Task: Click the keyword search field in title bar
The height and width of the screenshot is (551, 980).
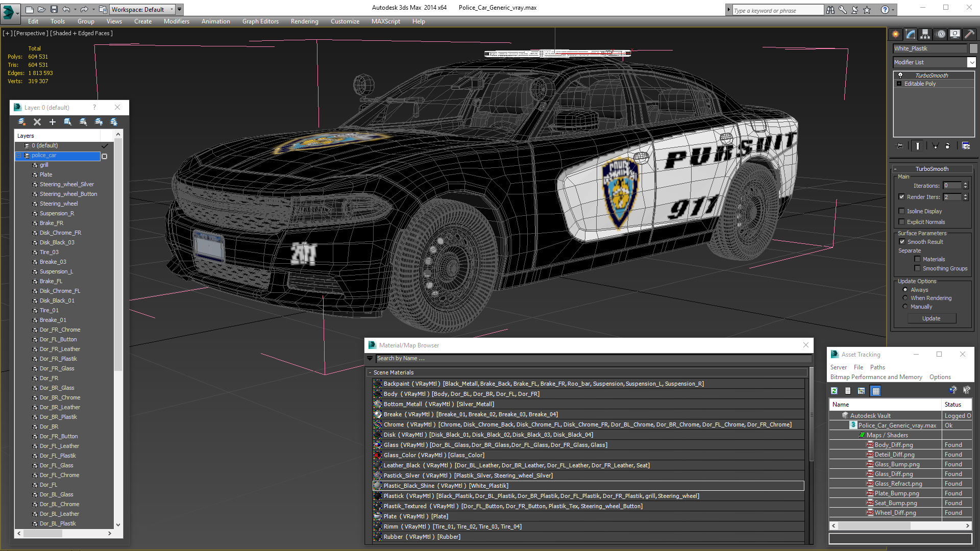Action: click(x=777, y=10)
